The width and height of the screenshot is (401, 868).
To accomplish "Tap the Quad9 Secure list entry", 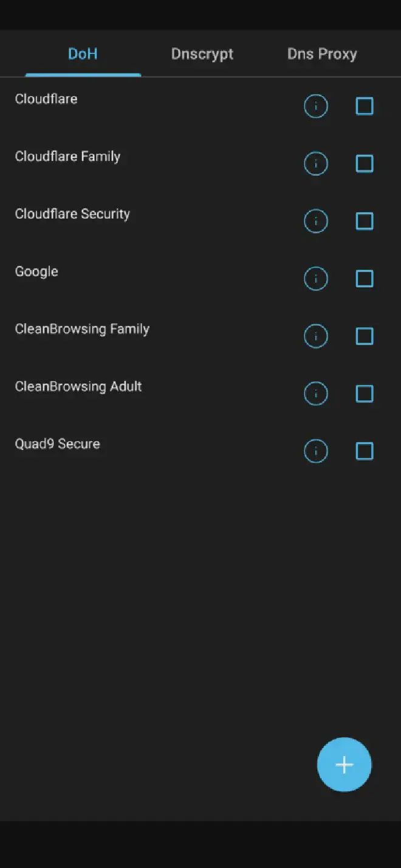I will [x=58, y=444].
